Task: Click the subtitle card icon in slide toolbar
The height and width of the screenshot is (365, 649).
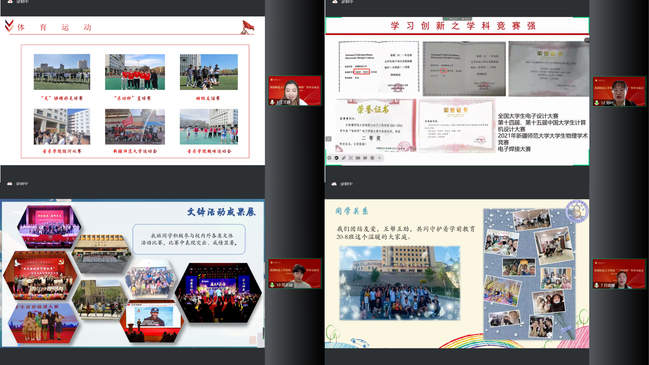Action: coord(358,158)
